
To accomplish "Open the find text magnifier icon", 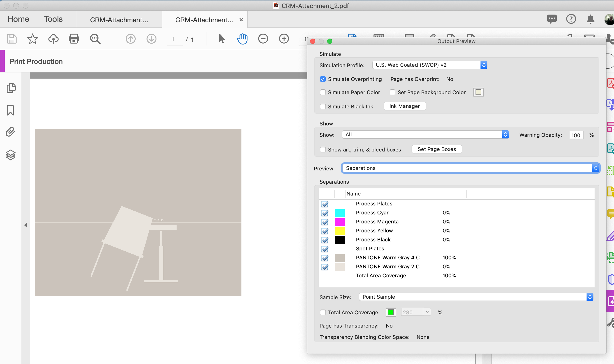I will point(95,39).
